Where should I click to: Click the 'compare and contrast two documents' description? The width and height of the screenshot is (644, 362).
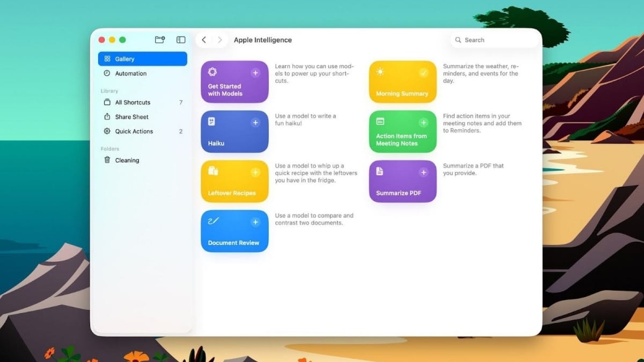point(314,219)
